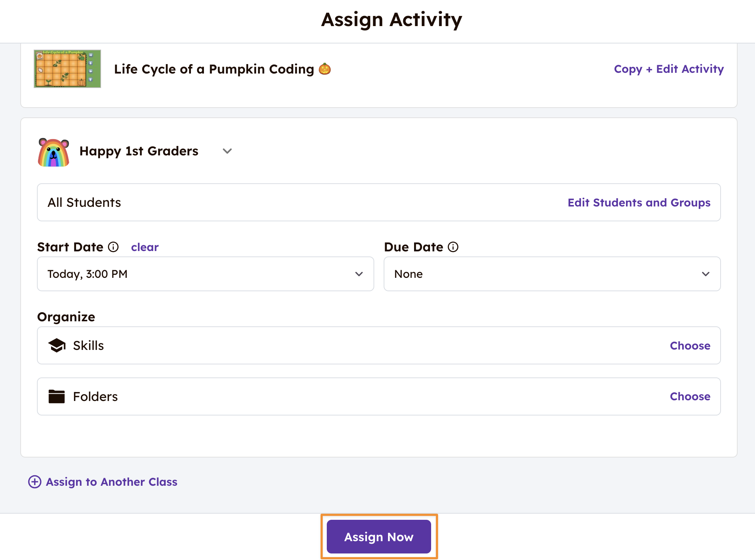The image size is (755, 560).
Task: Click Copy + Edit Activity link
Action: [x=669, y=69]
